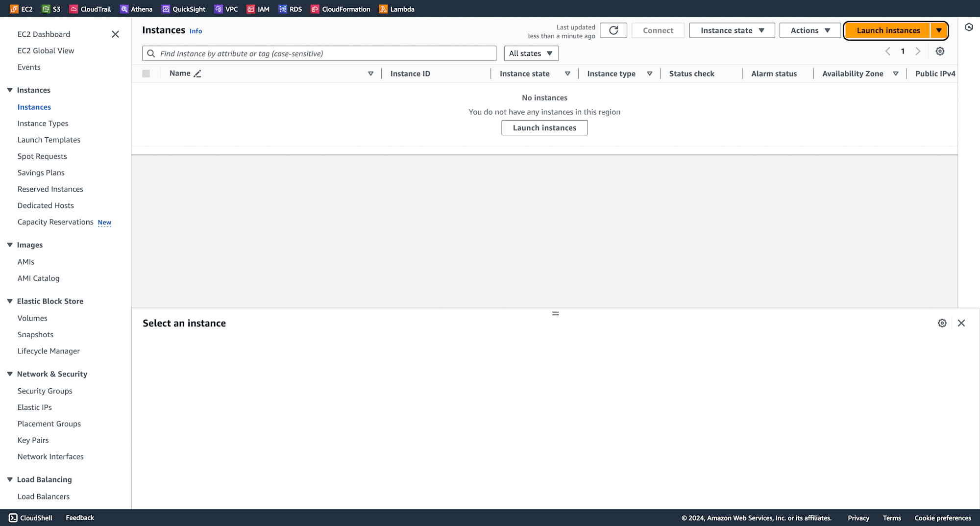Open CloudShell from the footer
The image size is (980, 526).
(x=30, y=518)
